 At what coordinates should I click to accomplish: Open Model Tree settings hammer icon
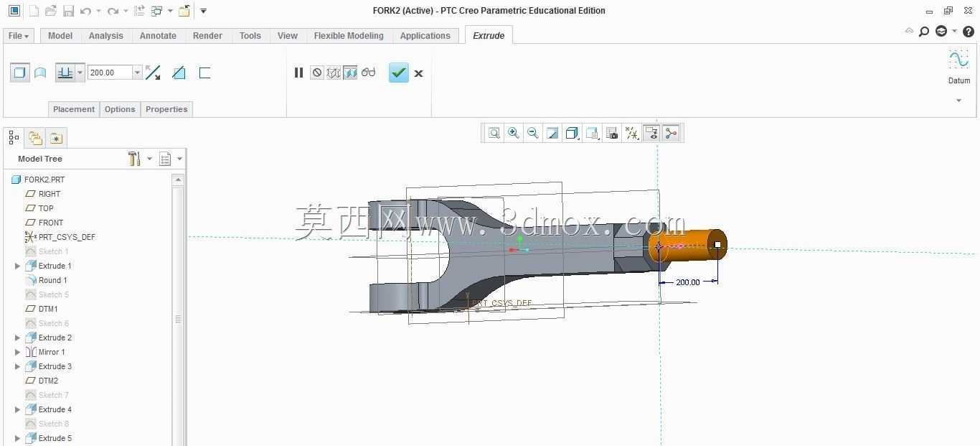(134, 159)
